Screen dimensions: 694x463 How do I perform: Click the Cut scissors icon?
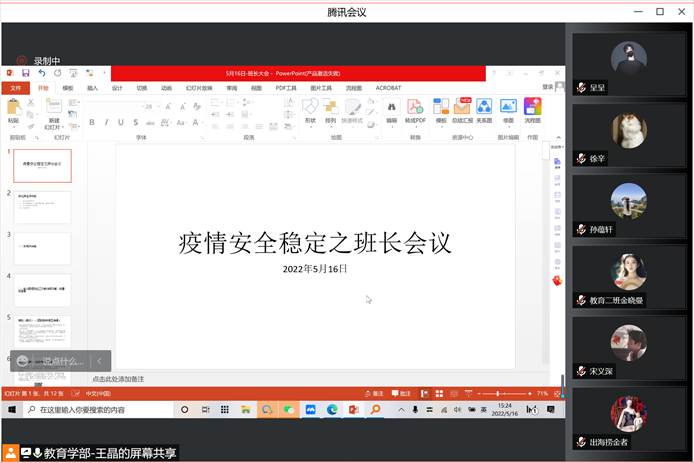[31, 103]
